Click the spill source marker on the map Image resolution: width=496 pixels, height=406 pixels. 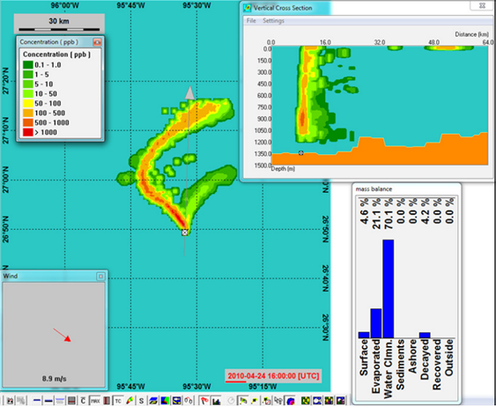(x=185, y=232)
